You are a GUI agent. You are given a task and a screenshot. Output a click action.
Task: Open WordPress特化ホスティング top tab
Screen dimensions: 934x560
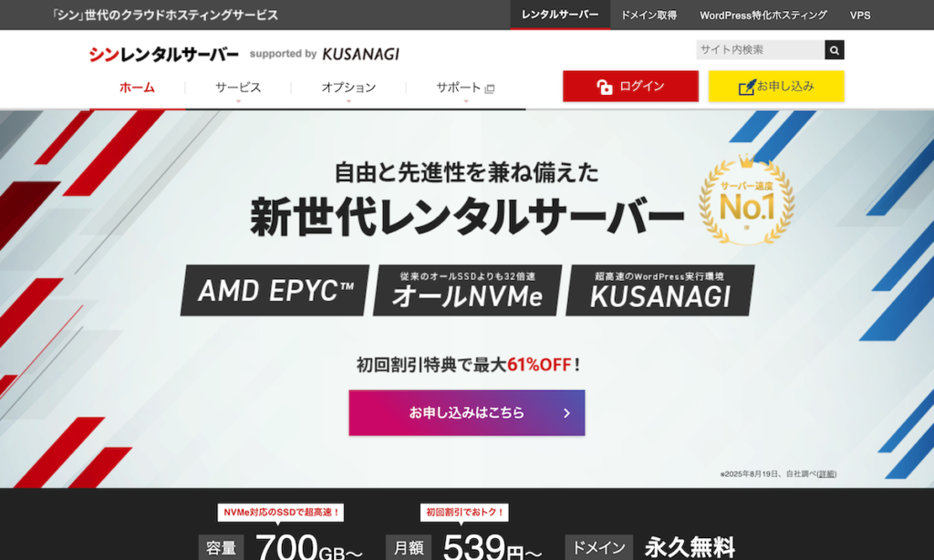763,16
